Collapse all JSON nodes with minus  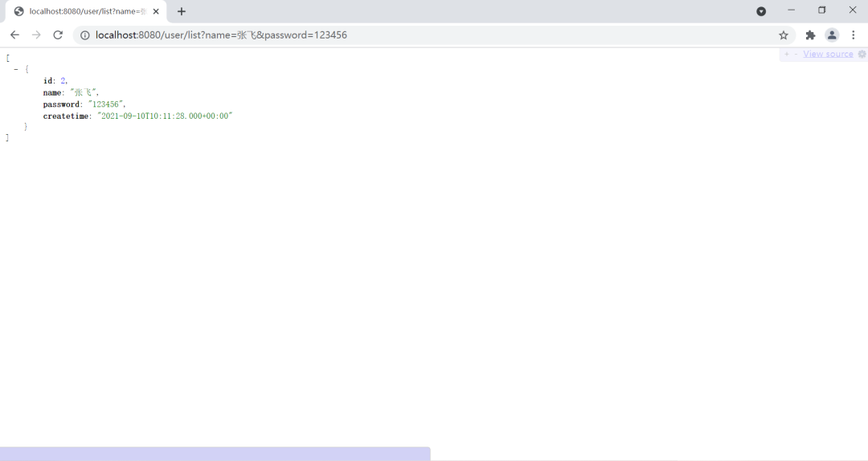tap(796, 54)
